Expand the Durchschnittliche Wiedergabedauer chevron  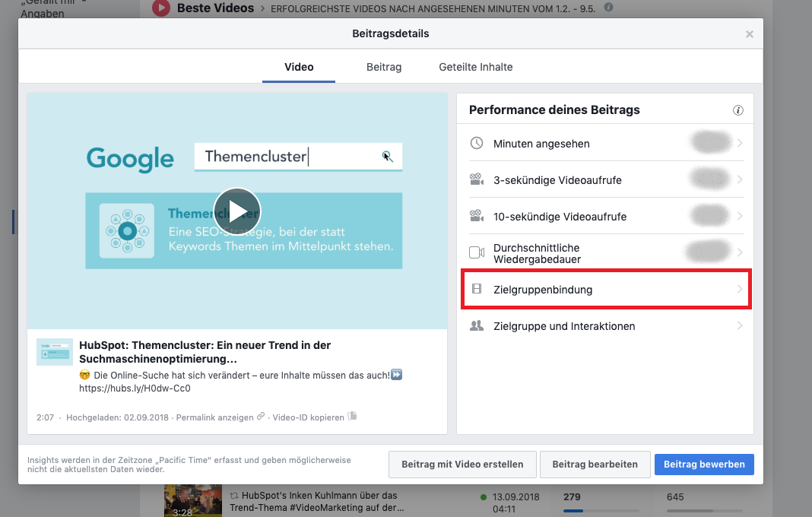click(740, 253)
